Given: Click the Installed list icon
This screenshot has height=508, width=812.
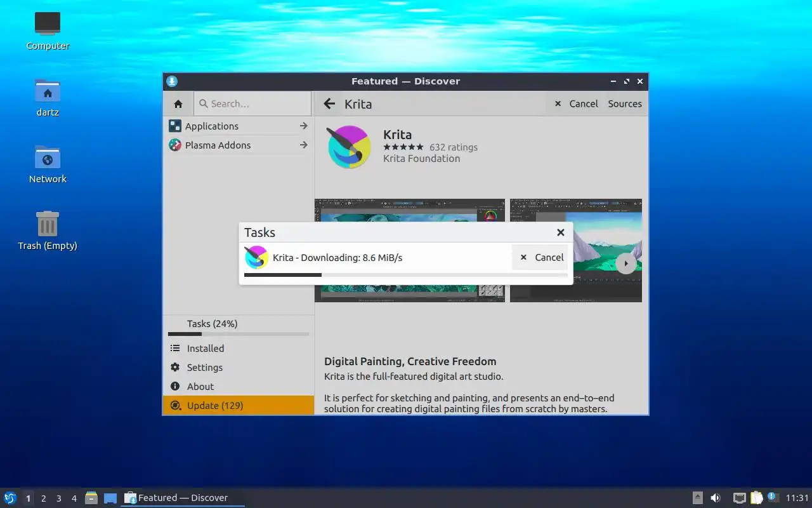Looking at the screenshot, I should click(x=175, y=348).
